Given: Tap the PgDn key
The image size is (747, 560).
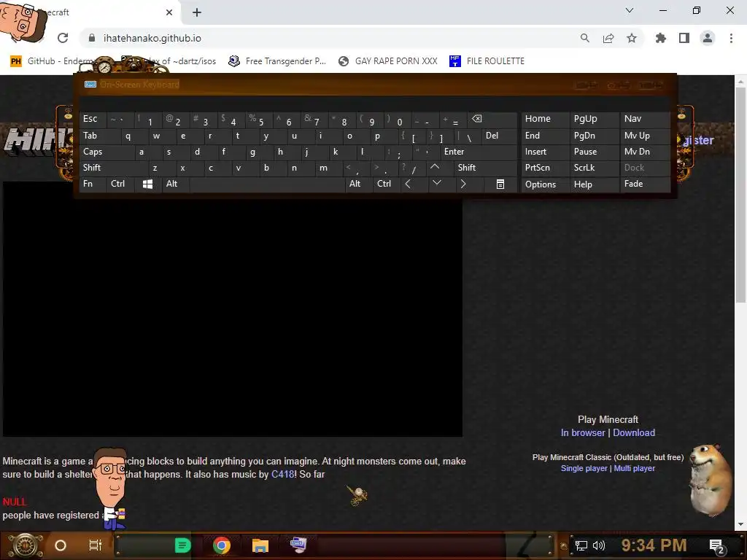Looking at the screenshot, I should 595,136.
